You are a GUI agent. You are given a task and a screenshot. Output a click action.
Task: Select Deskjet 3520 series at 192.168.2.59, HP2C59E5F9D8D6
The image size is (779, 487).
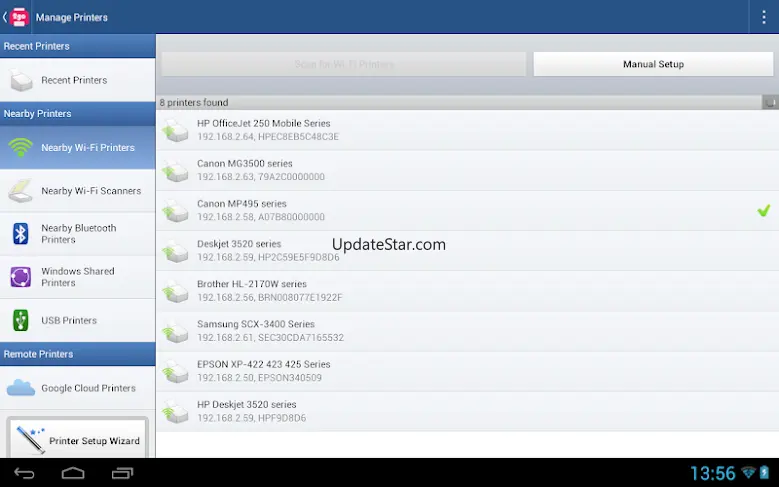click(467, 251)
